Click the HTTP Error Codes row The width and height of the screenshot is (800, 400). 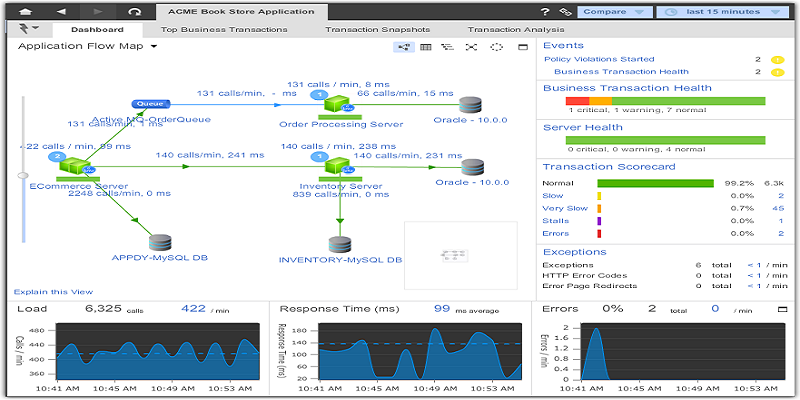click(x=665, y=276)
